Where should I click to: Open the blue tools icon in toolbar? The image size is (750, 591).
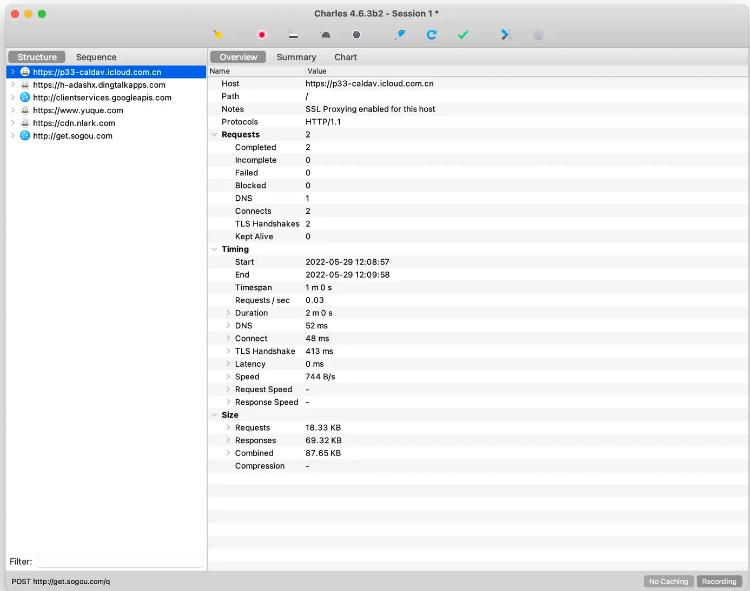506,34
